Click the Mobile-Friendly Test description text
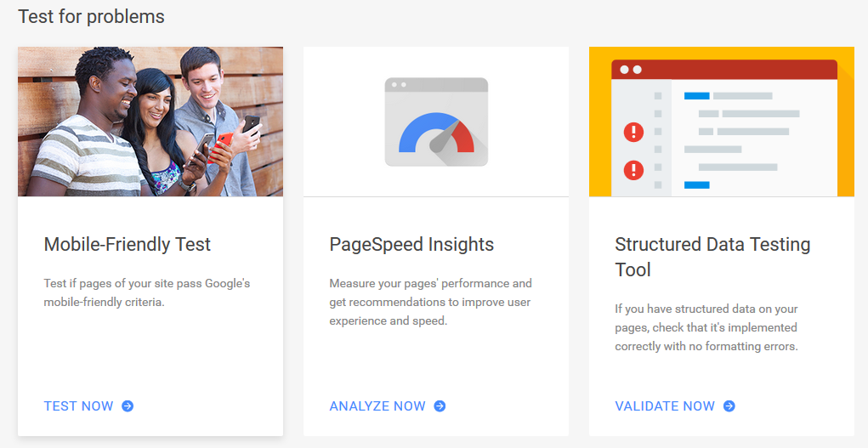Screen dimensions: 868x448 (147, 292)
